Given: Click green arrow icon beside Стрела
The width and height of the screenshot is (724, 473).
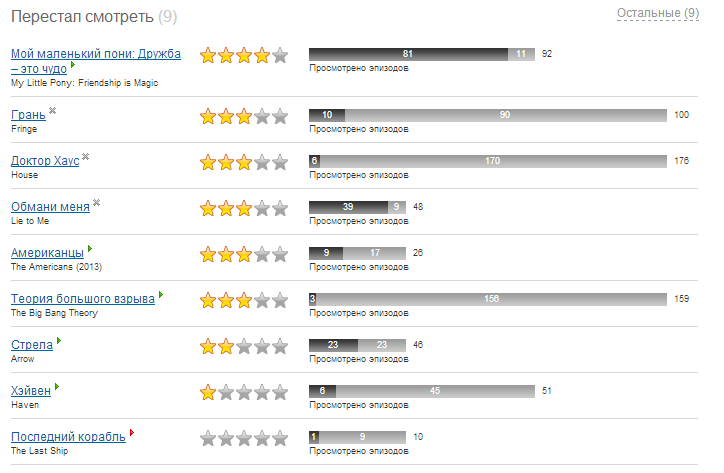Looking at the screenshot, I should pyautogui.click(x=59, y=341).
